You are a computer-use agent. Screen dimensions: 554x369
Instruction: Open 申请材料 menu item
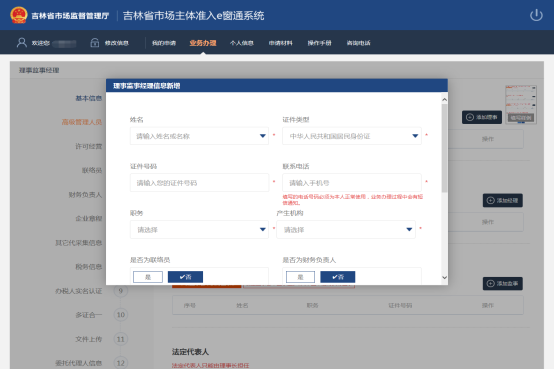[281, 43]
